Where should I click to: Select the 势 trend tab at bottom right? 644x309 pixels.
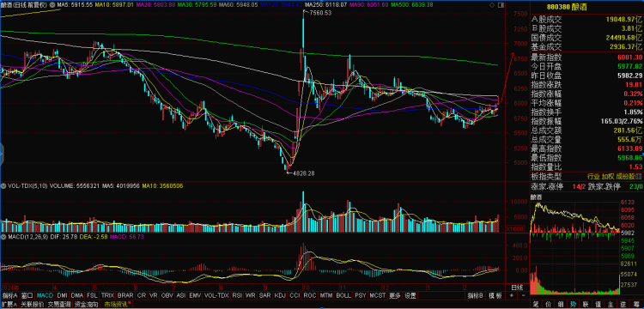tap(573, 305)
